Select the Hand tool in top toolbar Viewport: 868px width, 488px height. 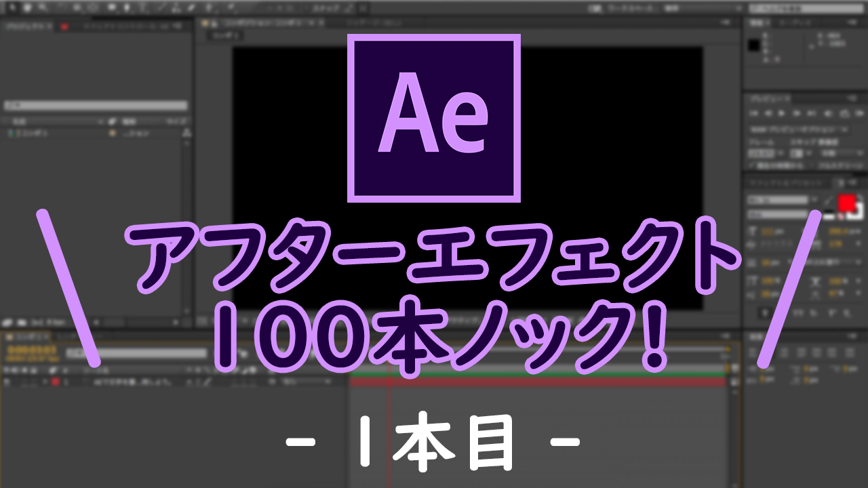point(27,9)
